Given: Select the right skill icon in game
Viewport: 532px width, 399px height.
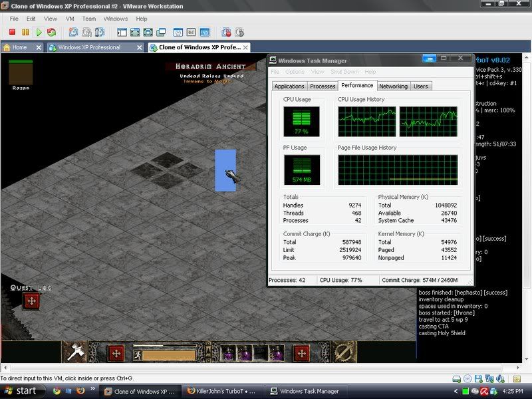Looking at the screenshot, I should pos(343,352).
